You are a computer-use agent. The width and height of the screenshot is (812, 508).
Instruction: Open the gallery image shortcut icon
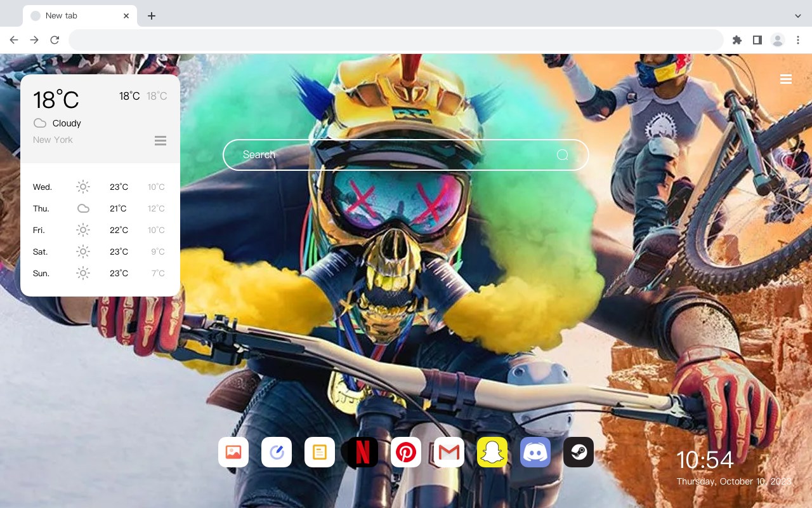(x=233, y=452)
